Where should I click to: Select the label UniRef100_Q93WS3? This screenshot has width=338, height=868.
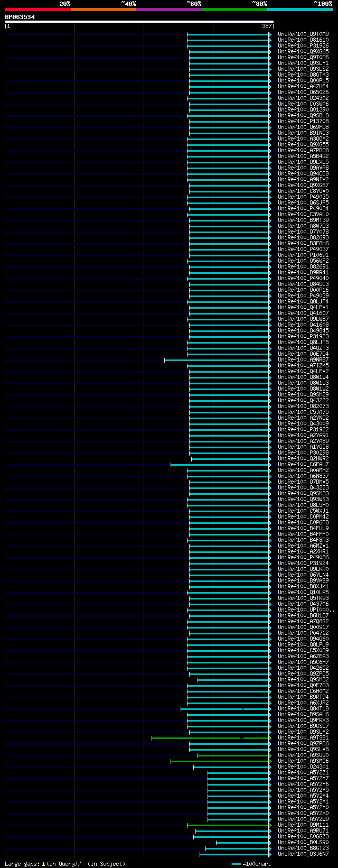click(303, 499)
